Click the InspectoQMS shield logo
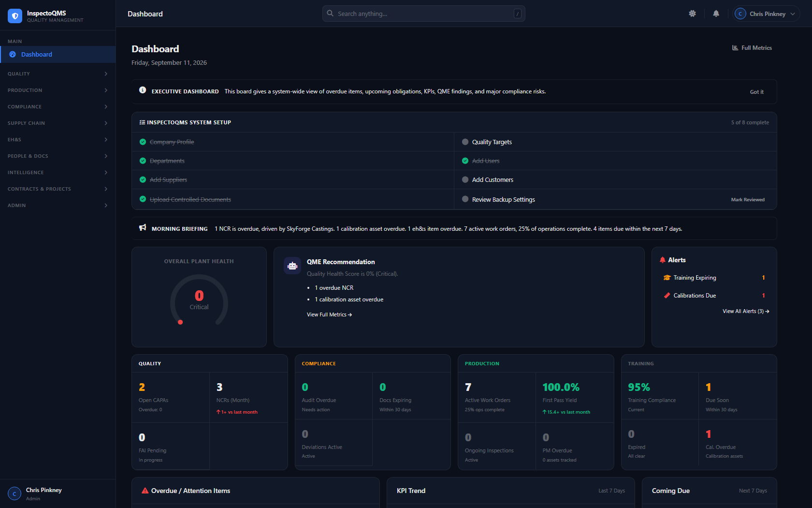 tap(15, 16)
